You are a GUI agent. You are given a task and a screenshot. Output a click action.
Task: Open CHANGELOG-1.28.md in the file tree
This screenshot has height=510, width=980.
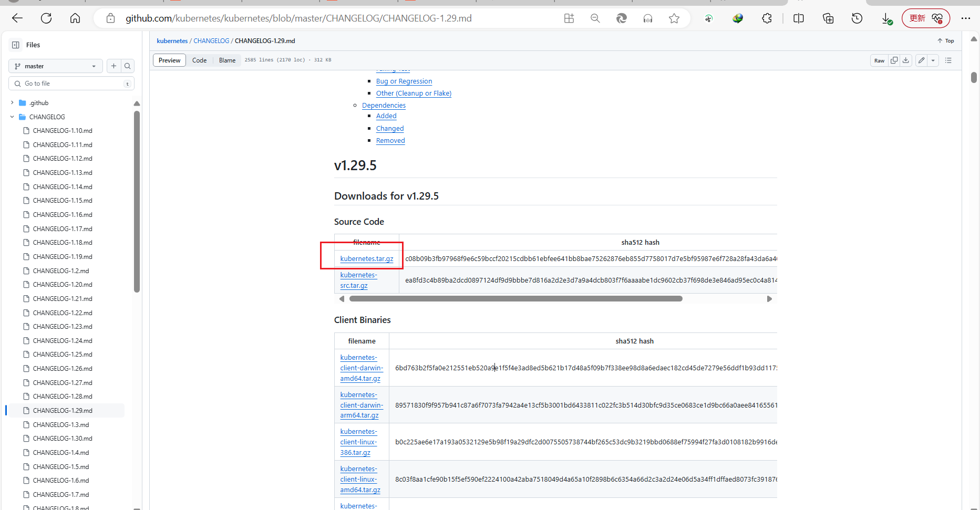(x=63, y=397)
